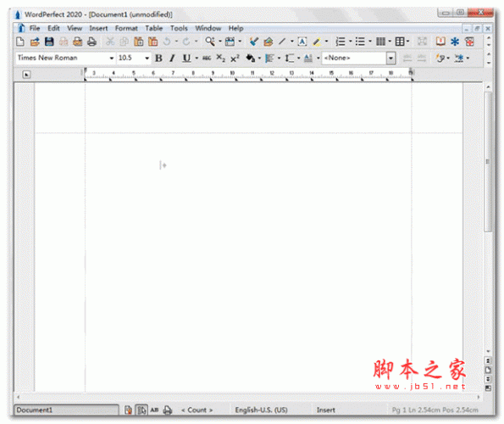Open the Insert menu
Screen dimensions: 504x424
[98, 28]
